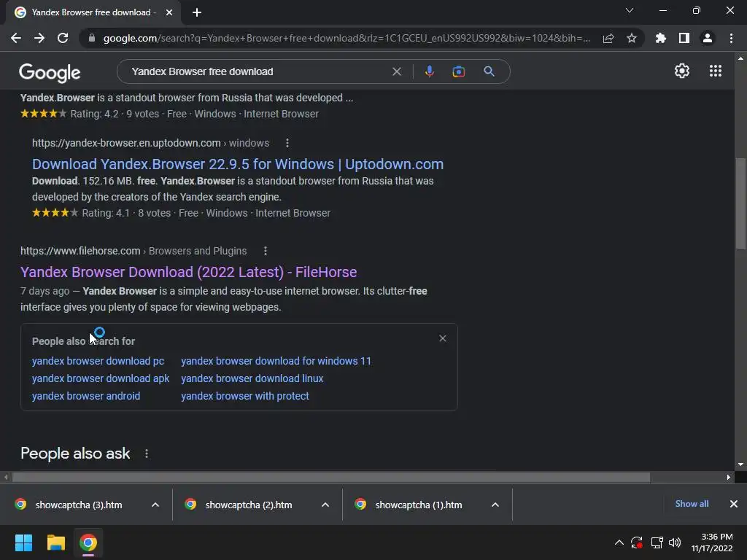View site information lock icon
The height and width of the screenshot is (560, 747).
click(92, 38)
